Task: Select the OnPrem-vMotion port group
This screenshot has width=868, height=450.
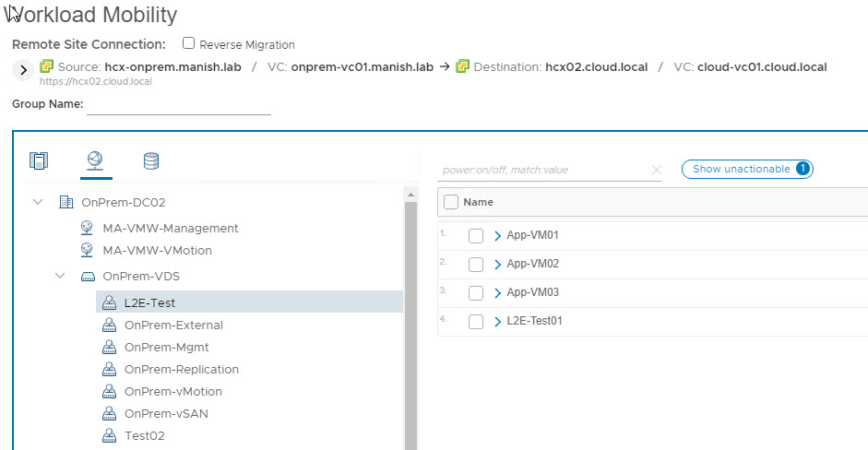Action: [172, 392]
